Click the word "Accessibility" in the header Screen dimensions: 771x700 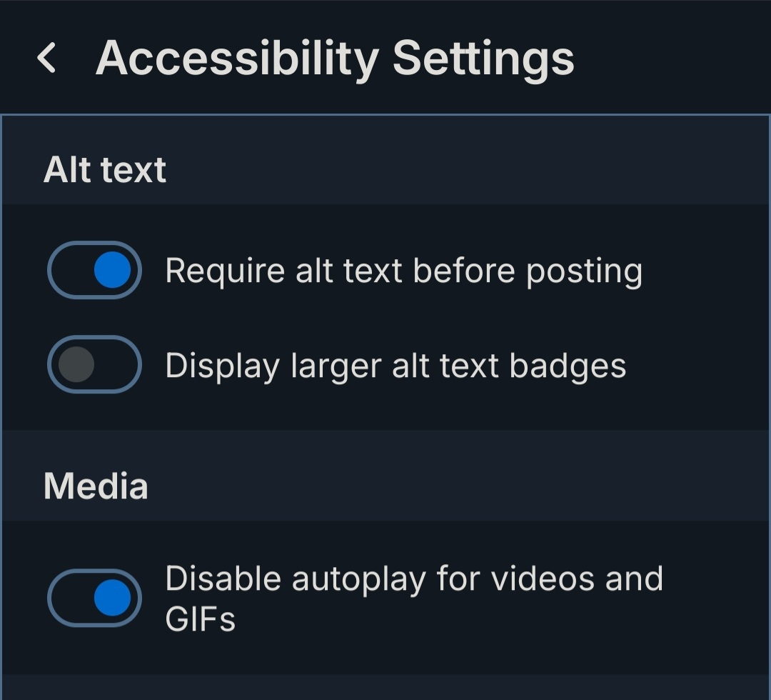(237, 58)
